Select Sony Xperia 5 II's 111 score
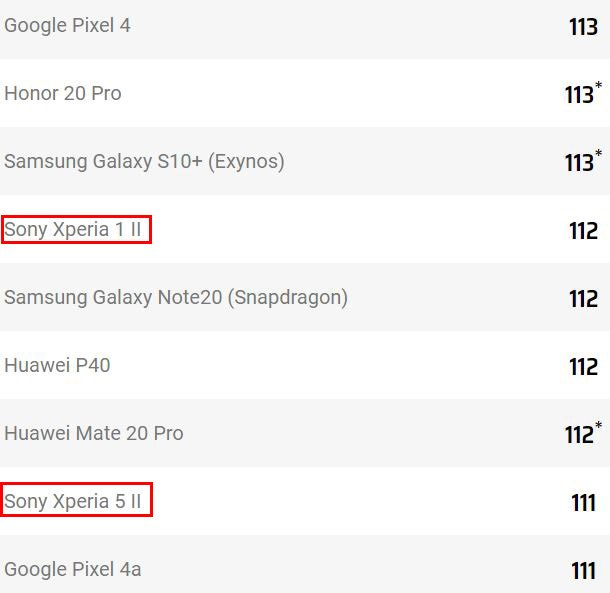610x593 pixels. point(583,503)
